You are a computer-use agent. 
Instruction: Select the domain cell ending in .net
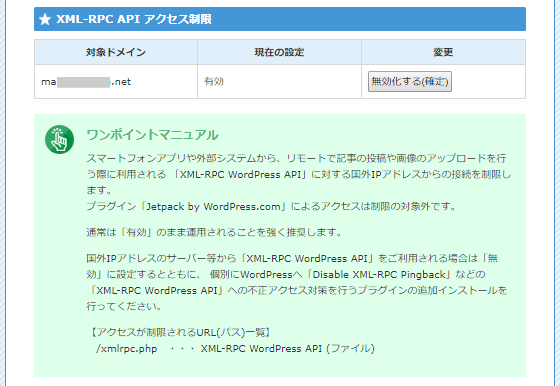click(x=116, y=81)
